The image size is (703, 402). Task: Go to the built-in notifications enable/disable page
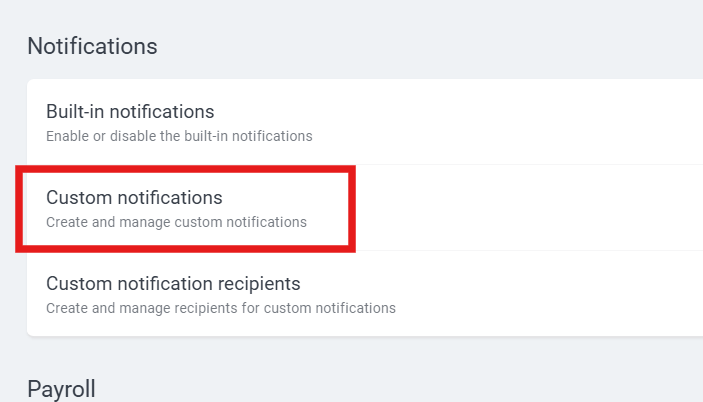coord(130,122)
